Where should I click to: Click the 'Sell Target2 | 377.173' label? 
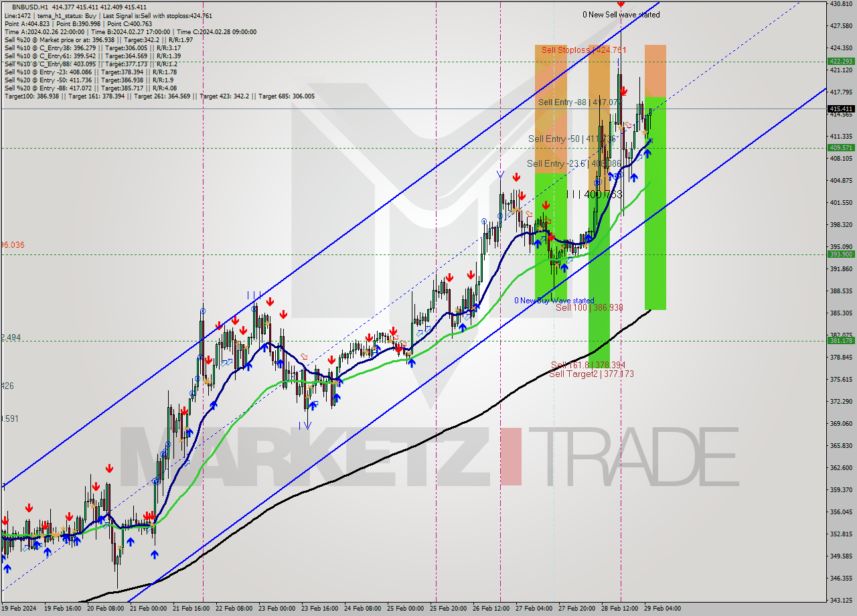click(x=591, y=374)
